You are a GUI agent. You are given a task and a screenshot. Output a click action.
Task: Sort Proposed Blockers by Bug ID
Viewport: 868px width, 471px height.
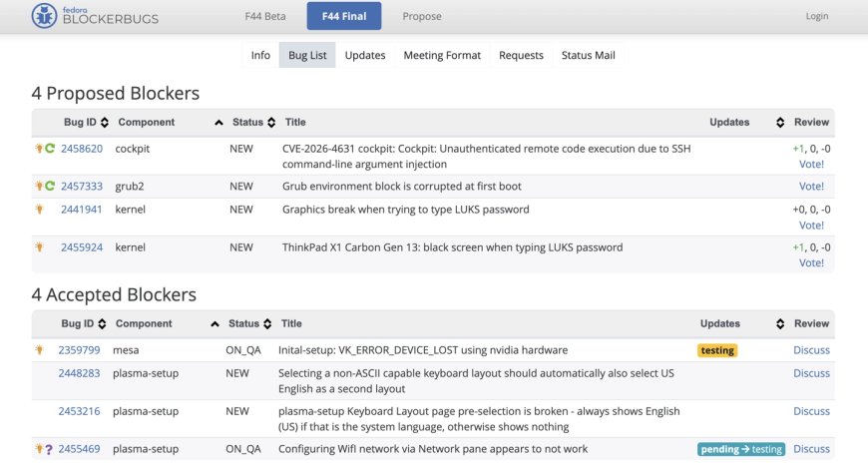click(104, 123)
